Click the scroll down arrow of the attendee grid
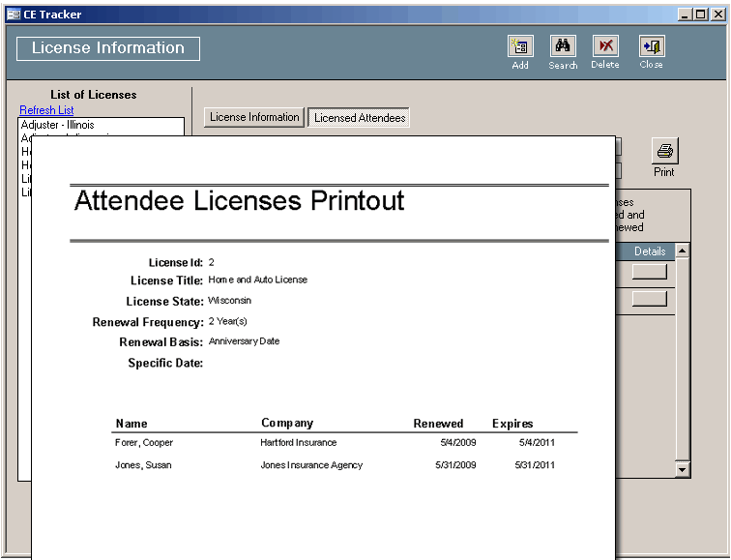The image size is (731, 560). 682,469
